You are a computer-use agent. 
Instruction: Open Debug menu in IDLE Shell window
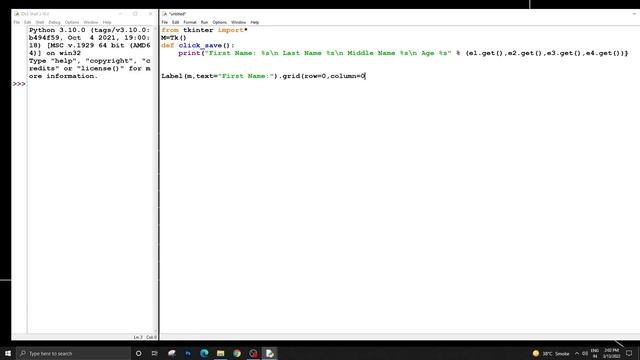coord(54,22)
